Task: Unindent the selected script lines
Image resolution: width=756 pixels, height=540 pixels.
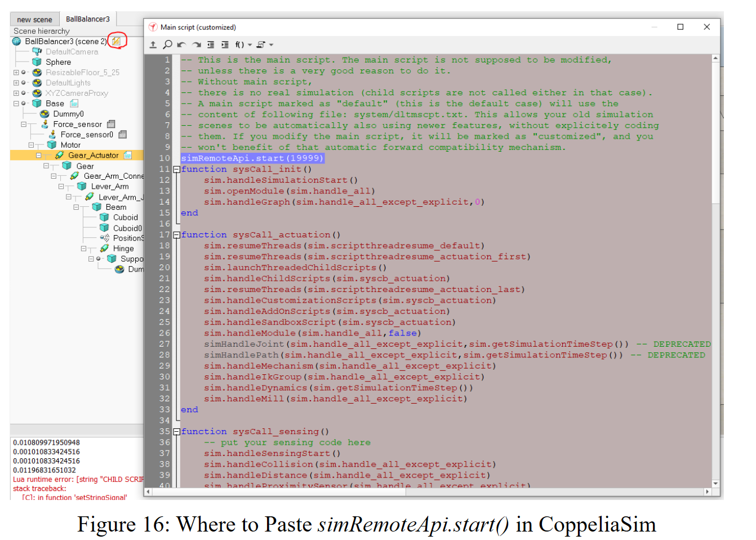Action: pos(211,45)
